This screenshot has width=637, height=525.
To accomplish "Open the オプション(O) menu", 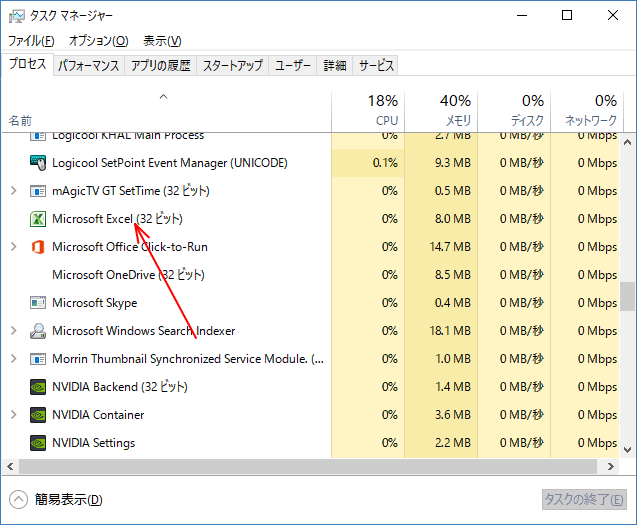I will (99, 41).
